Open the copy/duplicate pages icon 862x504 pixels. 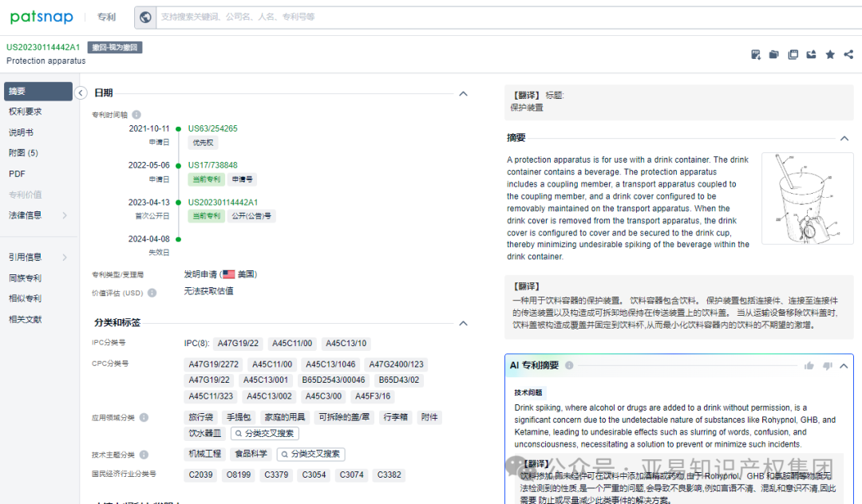coord(793,54)
